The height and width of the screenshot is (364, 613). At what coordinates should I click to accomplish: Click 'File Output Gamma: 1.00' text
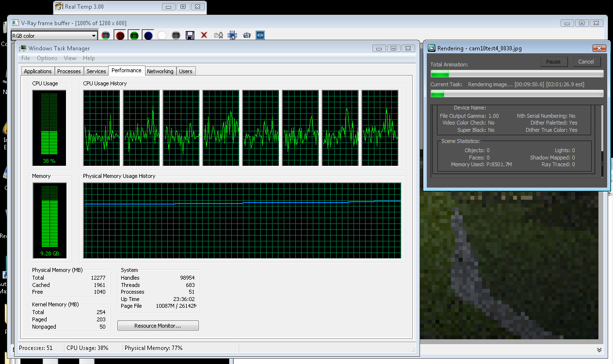click(469, 116)
